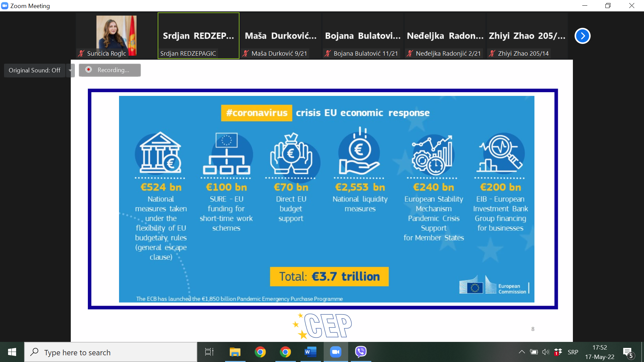Click muted mic icon beside Zhiyi Zhao
The width and height of the screenshot is (644, 362).
(492, 53)
